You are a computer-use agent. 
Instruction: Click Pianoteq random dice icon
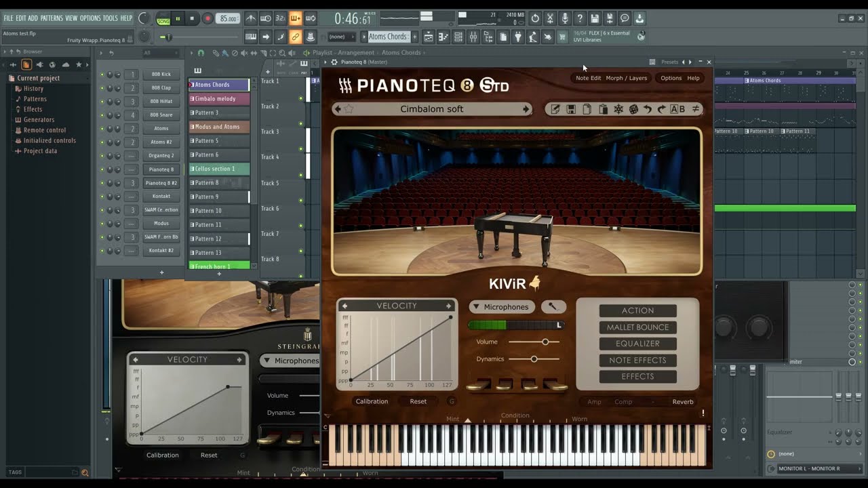pos(633,109)
